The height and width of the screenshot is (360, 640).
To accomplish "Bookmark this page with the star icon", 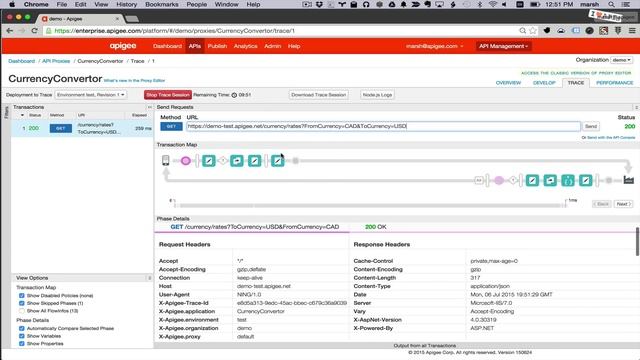I will [x=533, y=31].
